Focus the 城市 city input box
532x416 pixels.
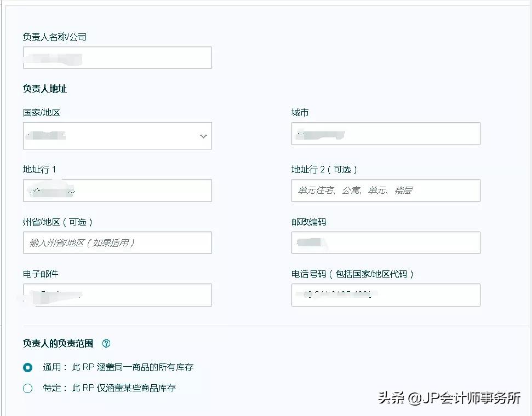(386, 133)
